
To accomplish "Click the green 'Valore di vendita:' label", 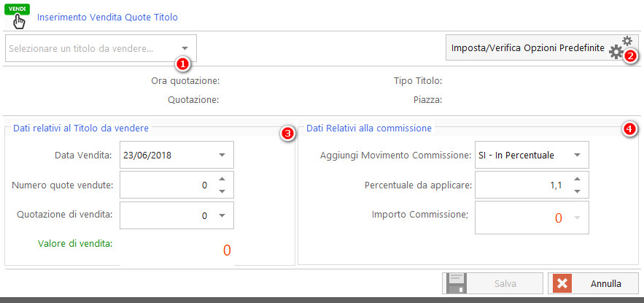I will tap(75, 243).
